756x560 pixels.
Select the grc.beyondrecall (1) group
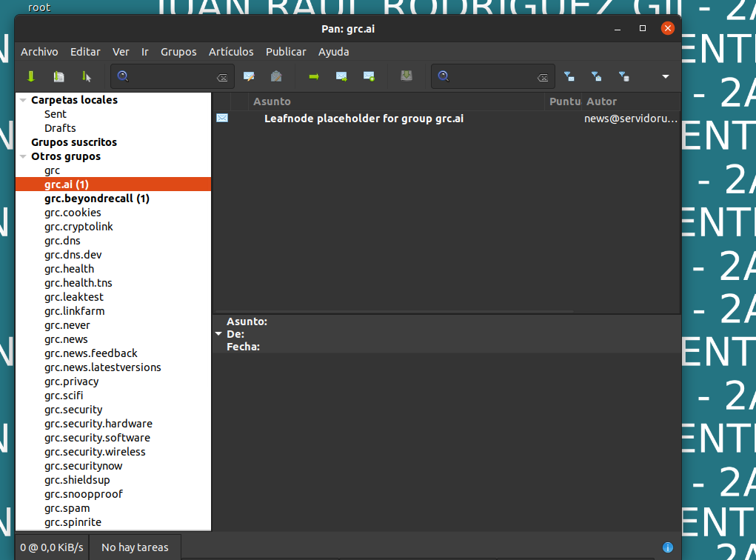[x=97, y=199]
